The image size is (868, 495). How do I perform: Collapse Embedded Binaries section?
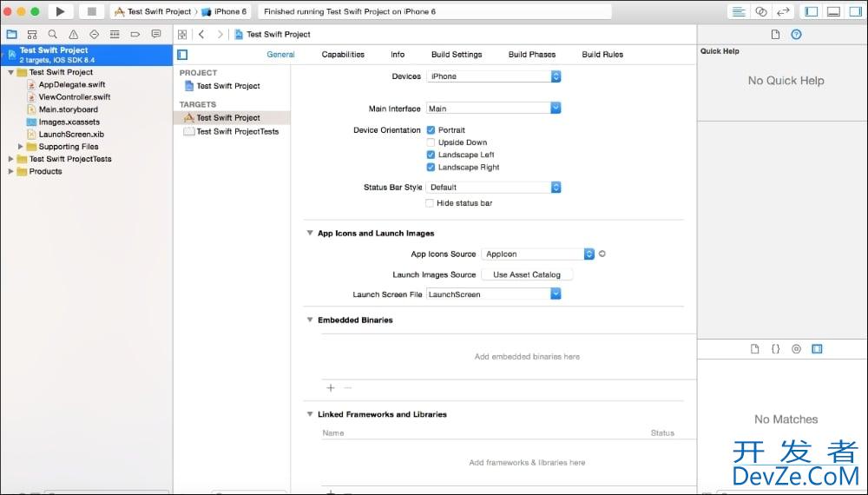(310, 320)
